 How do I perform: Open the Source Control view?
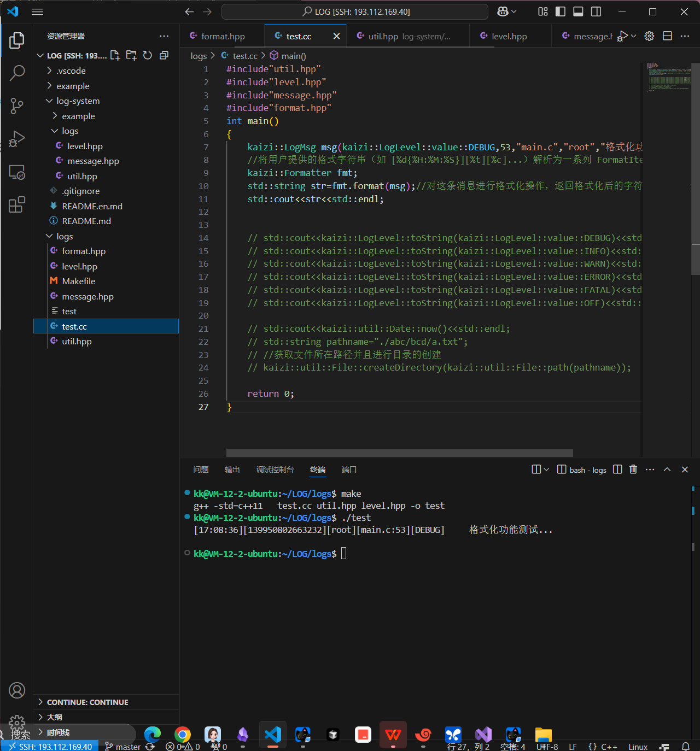(17, 106)
